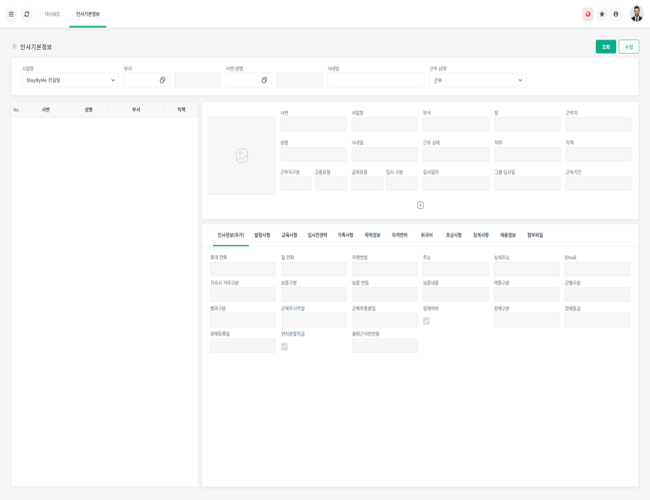Switch to the 대시보드 tab
The width and height of the screenshot is (650, 500).
[x=52, y=14]
